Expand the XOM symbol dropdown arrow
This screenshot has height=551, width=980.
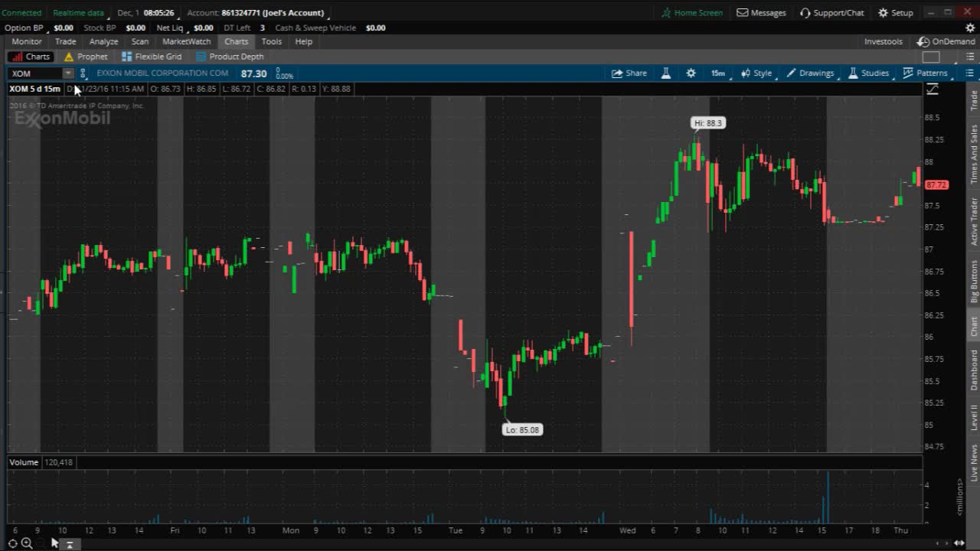coord(68,73)
